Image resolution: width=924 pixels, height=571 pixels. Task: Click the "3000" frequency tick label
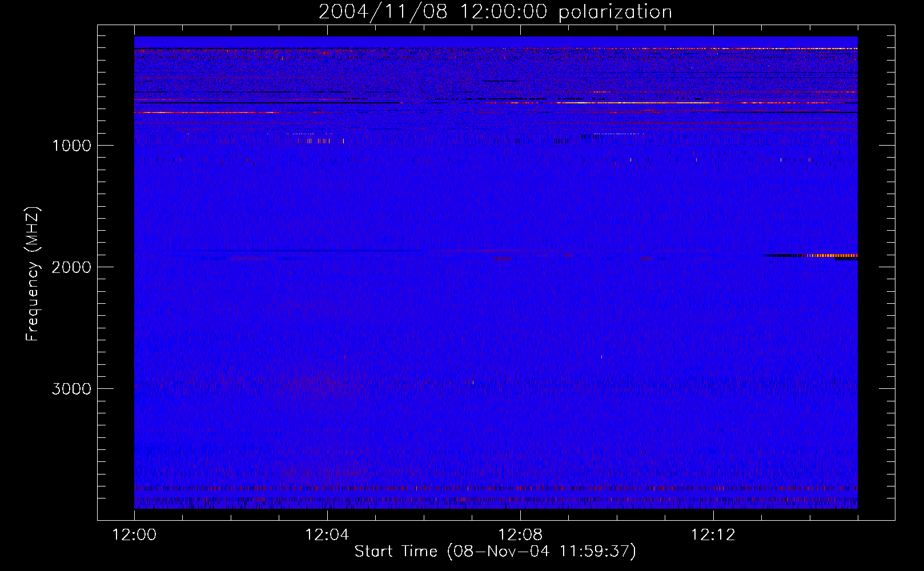coord(71,389)
